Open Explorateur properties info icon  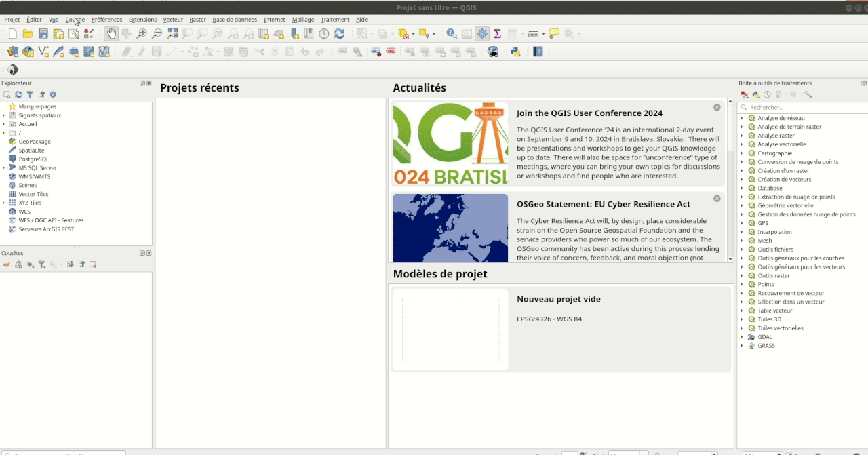[53, 94]
